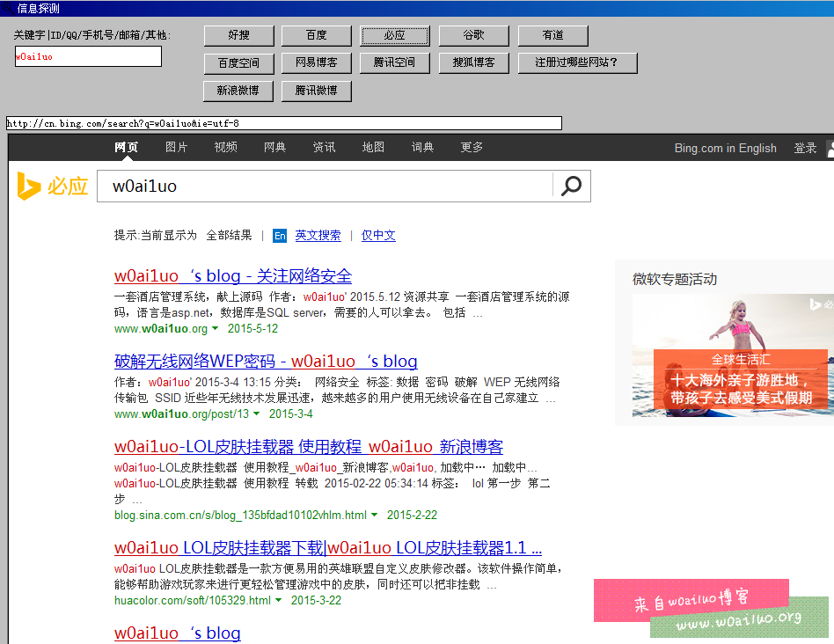Click the 搜狐博客 button

[473, 62]
